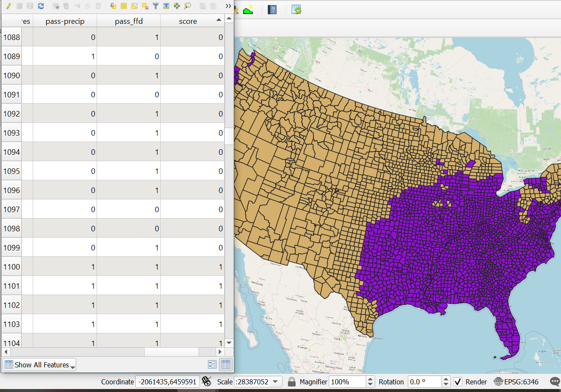Click the Invert selection icon

click(134, 6)
